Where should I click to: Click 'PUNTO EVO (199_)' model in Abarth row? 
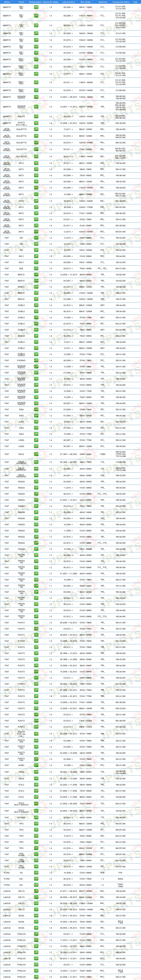coord(21,123)
